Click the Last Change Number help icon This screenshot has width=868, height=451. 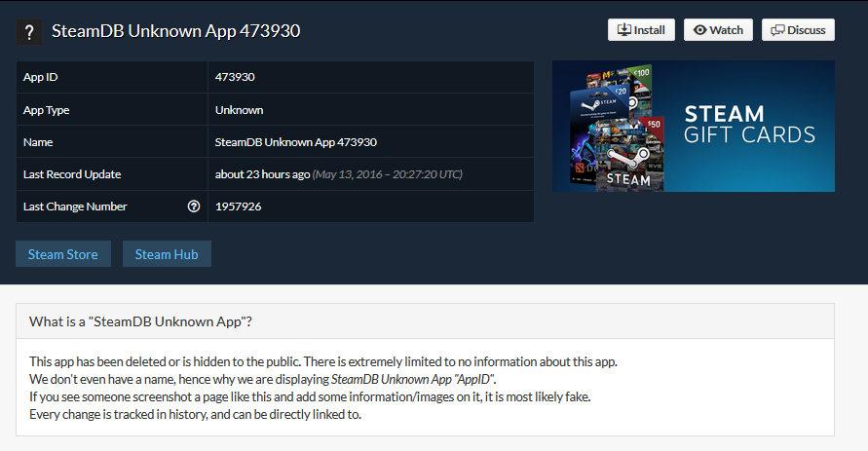pos(194,207)
